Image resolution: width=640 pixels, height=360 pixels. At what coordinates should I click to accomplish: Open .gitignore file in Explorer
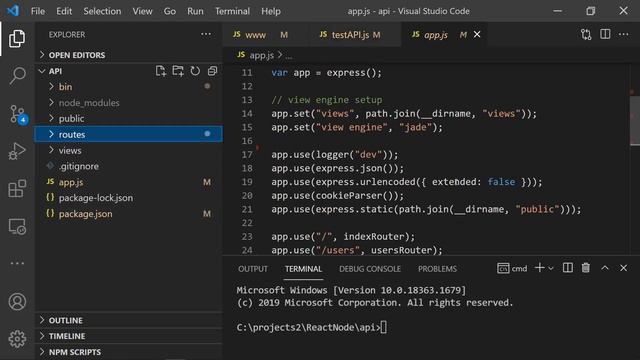[129, 166]
